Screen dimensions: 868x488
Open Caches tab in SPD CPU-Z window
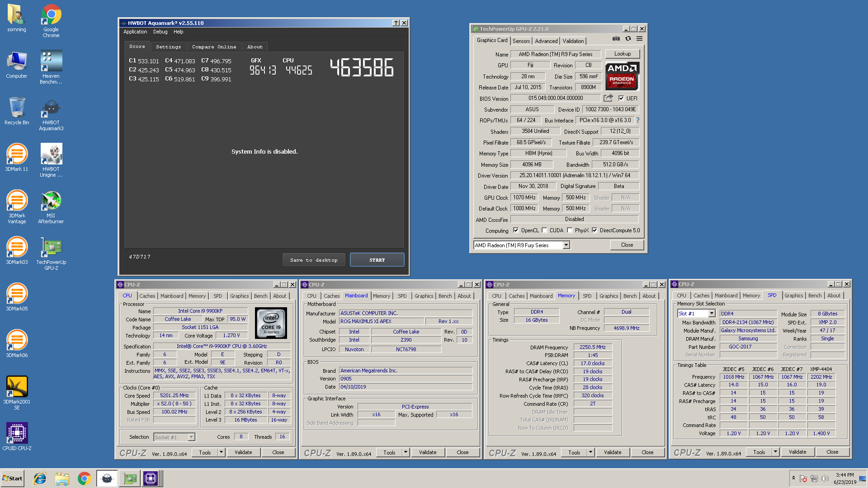coord(701,296)
